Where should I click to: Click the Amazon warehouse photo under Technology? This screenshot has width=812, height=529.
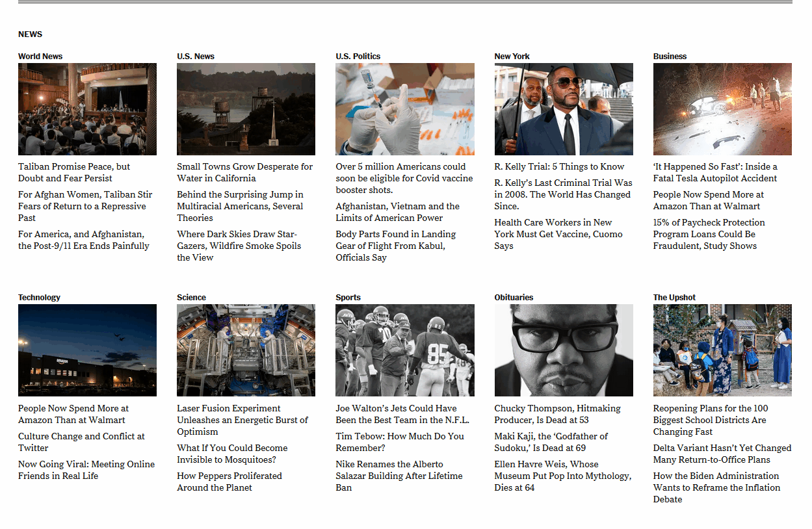[x=86, y=350]
